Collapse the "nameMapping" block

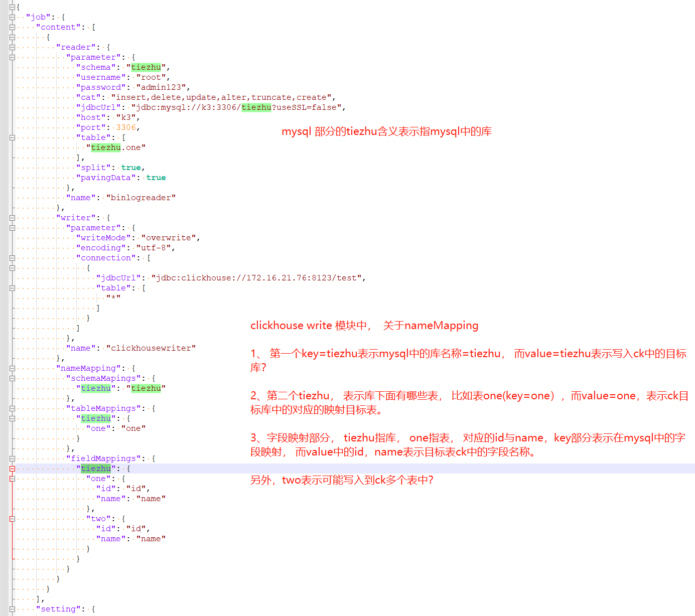[x=12, y=368]
